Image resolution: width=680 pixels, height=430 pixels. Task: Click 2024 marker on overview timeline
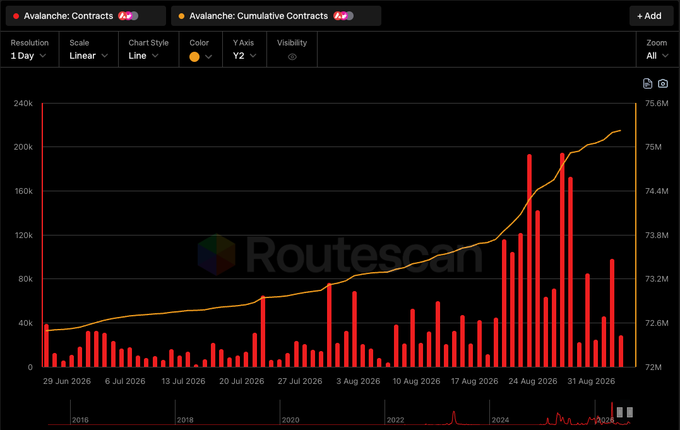(500, 420)
